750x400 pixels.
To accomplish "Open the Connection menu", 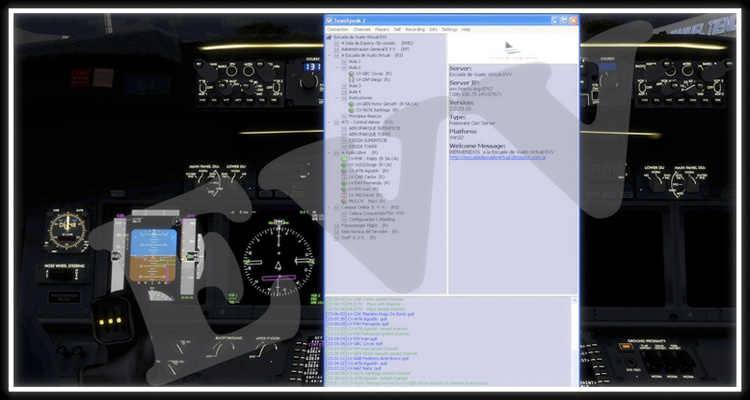I will (338, 30).
